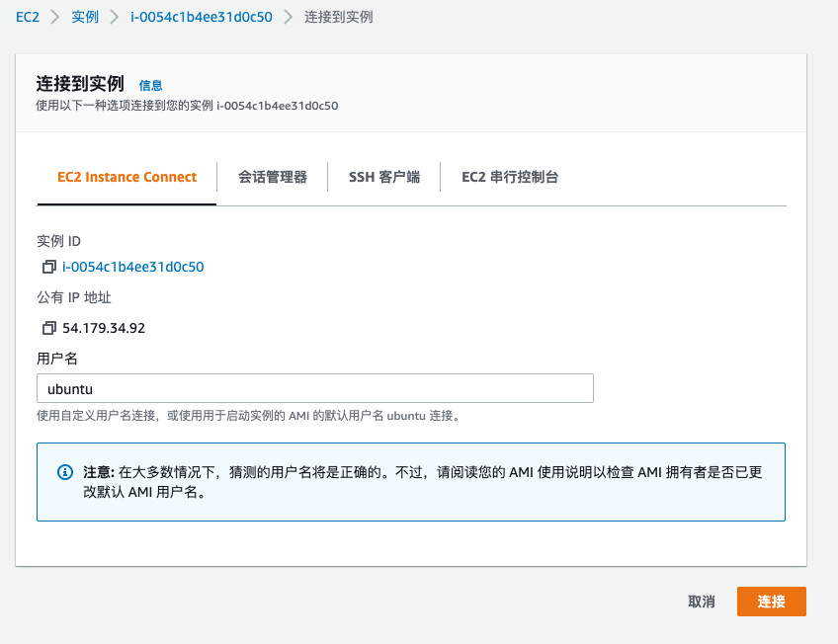Click the 取消 button
Image resolution: width=838 pixels, height=644 pixels.
point(702,601)
